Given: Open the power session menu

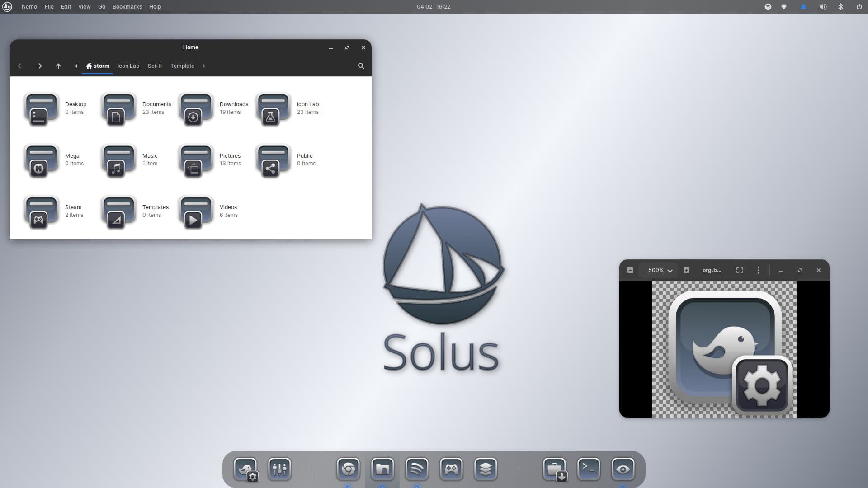Looking at the screenshot, I should pyautogui.click(x=859, y=7).
